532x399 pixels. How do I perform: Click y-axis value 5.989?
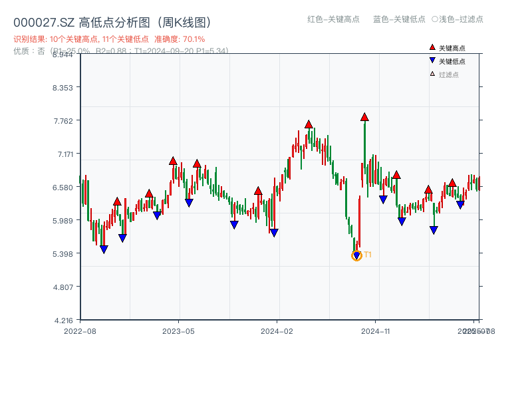point(63,221)
